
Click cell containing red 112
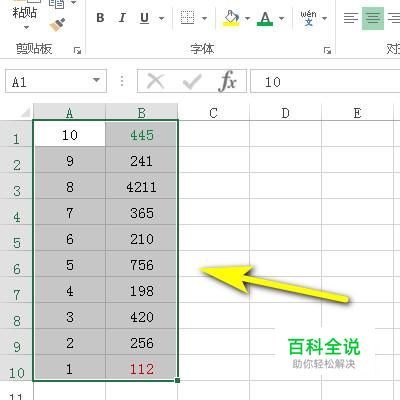click(x=142, y=368)
